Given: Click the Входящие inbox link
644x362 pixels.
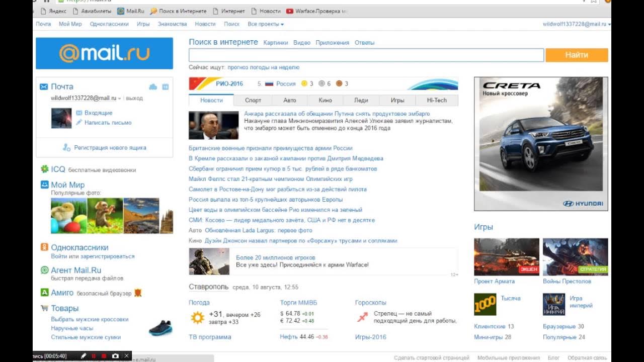Looking at the screenshot, I should 98,113.
